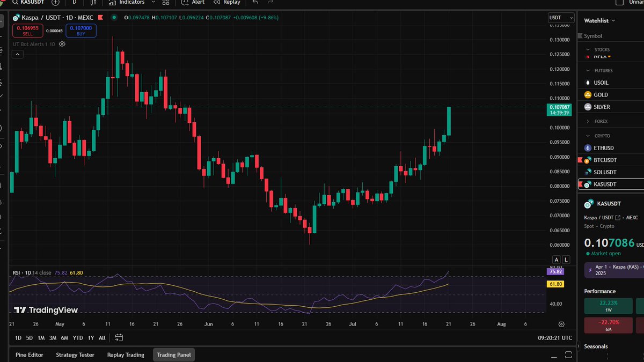
Task: Switch to the Trading Panel tab
Action: click(174, 354)
